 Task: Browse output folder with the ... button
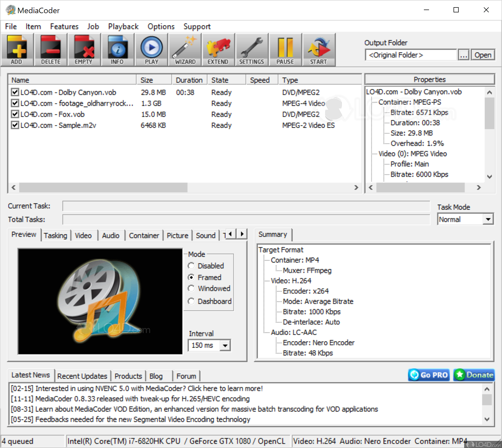463,55
